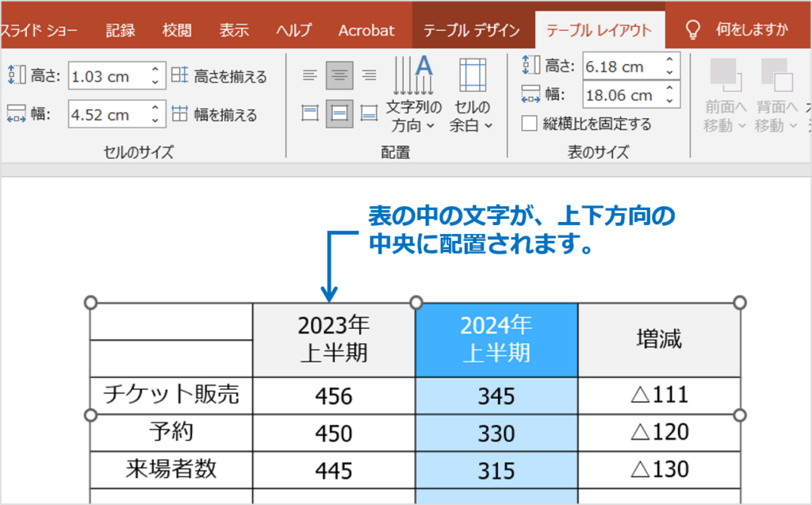Viewport: 812px width, 505px height.
Task: Click cell value 456
Action: tap(334, 396)
